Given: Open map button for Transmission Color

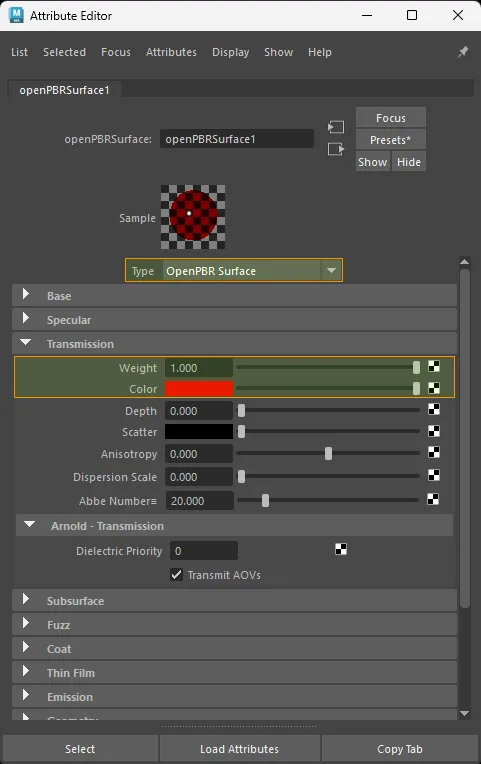Looking at the screenshot, I should (x=434, y=388).
